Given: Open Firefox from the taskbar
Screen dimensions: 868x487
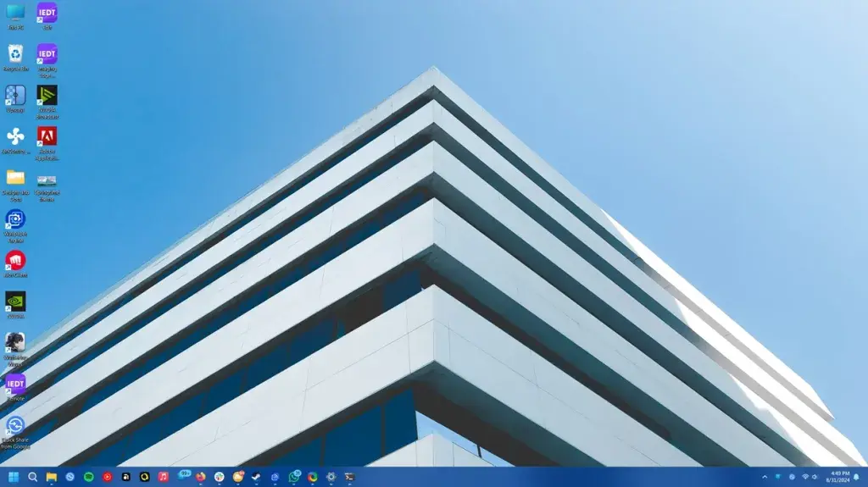Looking at the screenshot, I should (x=200, y=477).
